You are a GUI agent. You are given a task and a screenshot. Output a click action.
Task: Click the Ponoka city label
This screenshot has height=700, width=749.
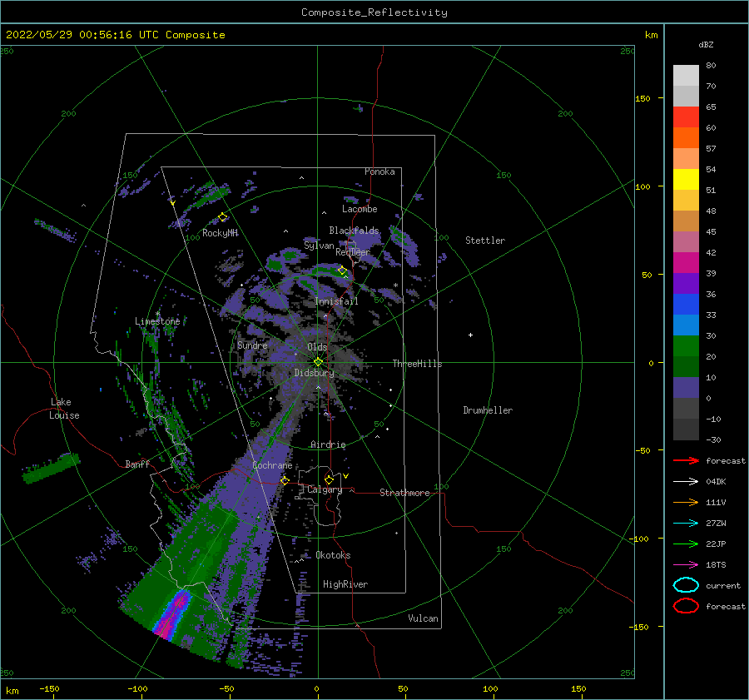379,171
